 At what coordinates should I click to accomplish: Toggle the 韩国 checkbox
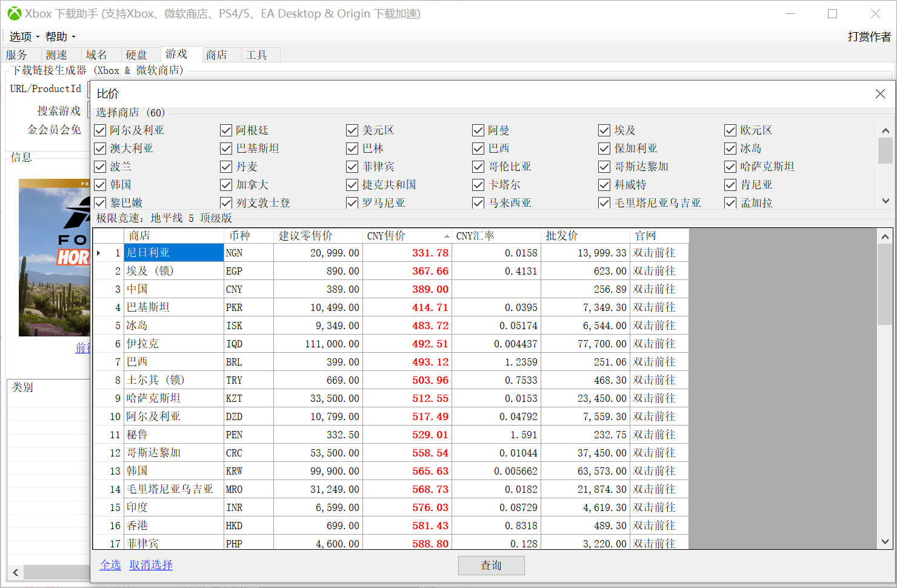tap(100, 185)
